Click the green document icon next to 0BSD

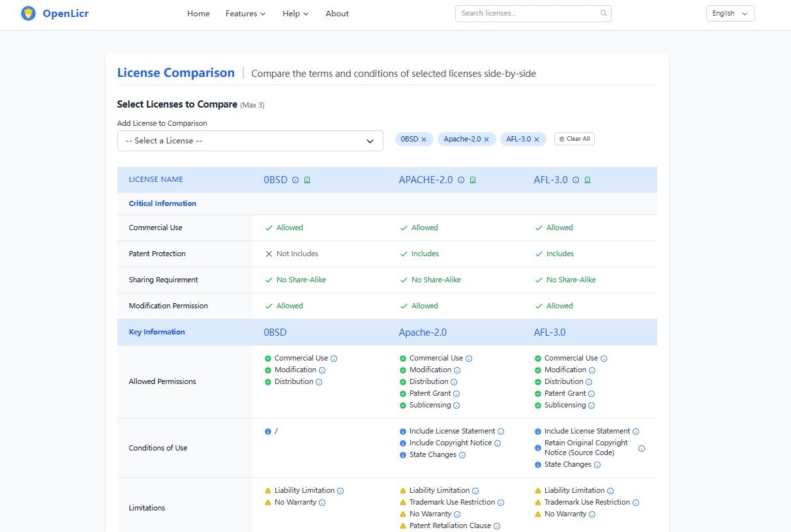tap(307, 180)
